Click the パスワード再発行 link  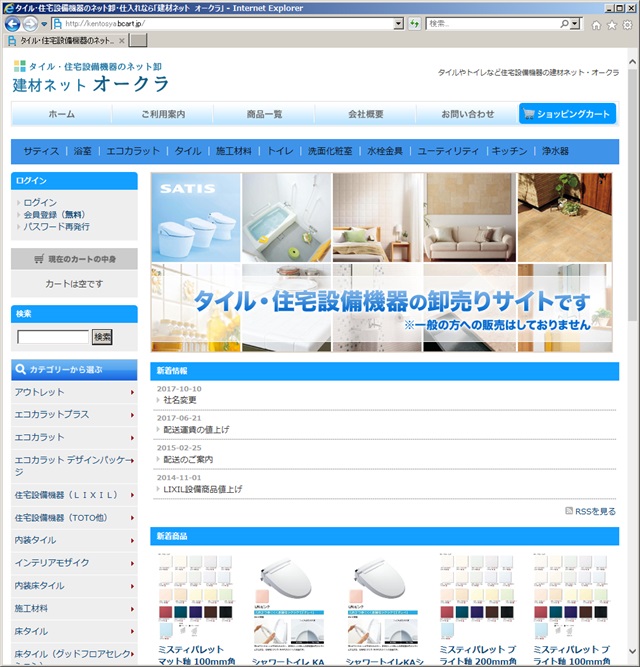(56, 226)
